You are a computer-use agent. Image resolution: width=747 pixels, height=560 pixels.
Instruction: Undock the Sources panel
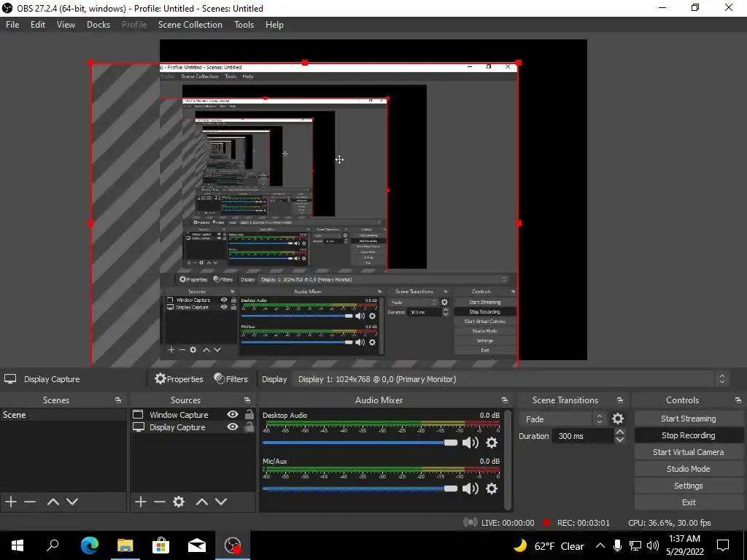point(247,400)
